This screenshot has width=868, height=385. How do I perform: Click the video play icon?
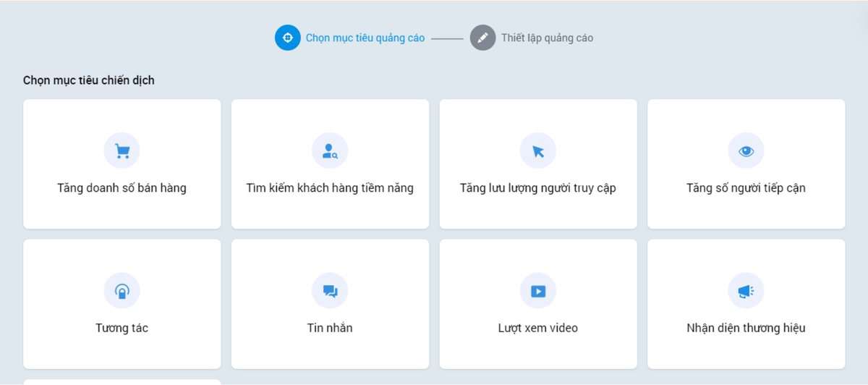538,291
